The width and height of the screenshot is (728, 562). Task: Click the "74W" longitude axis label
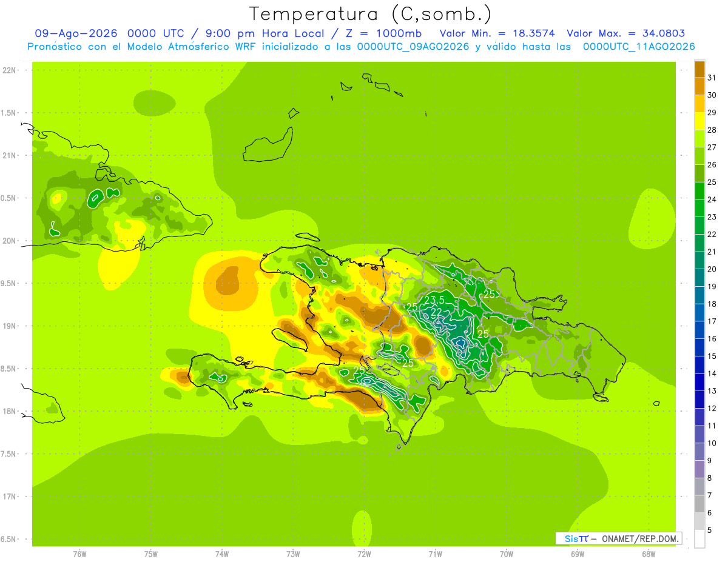click(221, 554)
